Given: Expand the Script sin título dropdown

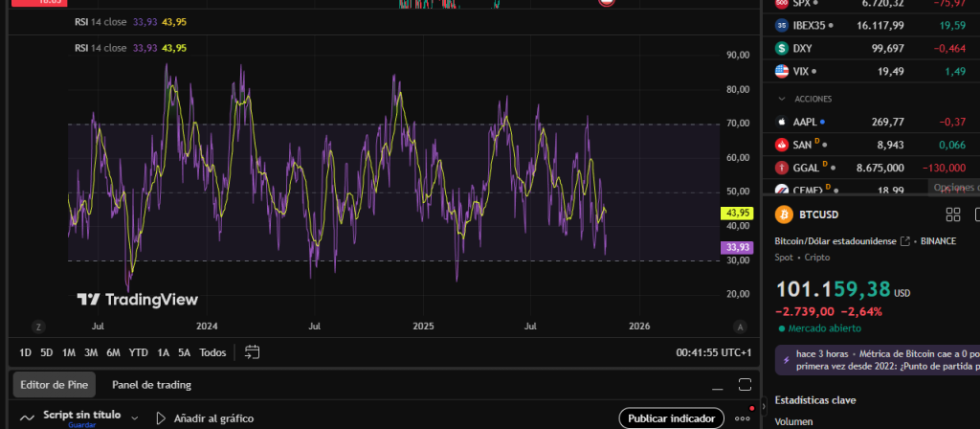Looking at the screenshot, I should tap(134, 418).
